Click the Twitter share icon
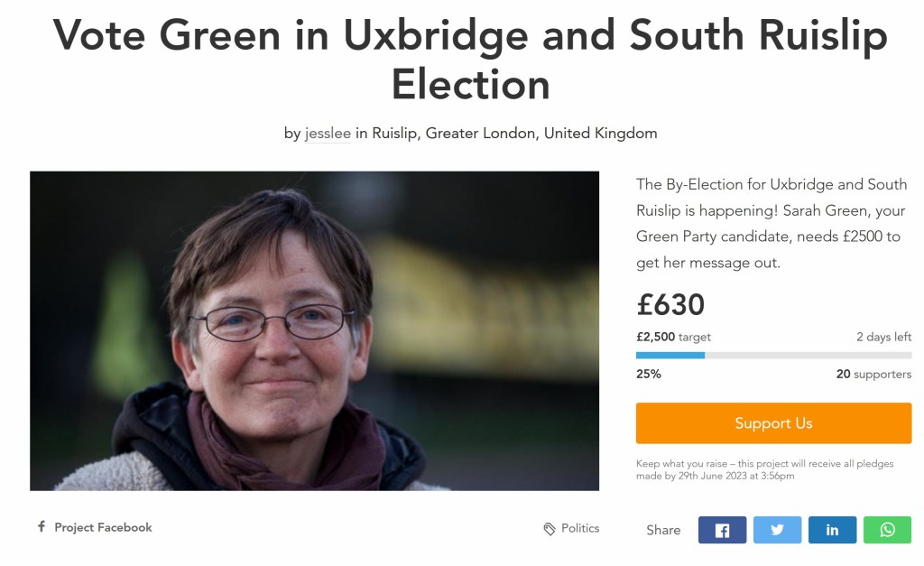The image size is (924, 566). (777, 530)
